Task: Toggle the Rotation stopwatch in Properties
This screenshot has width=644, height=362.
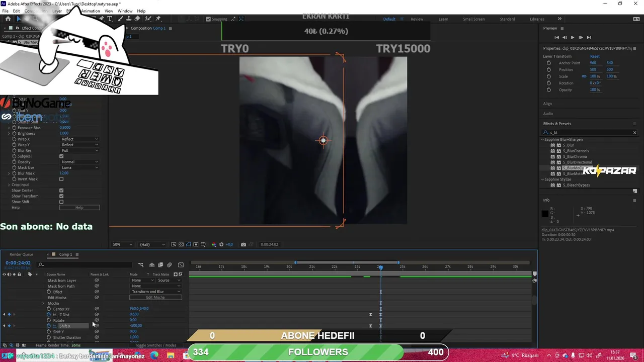Action: (549, 83)
